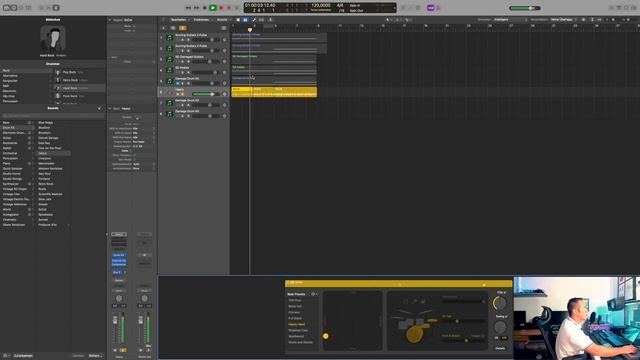This screenshot has width=640, height=360.
Task: Open the Beat Presets gear menu
Action: pos(314,294)
